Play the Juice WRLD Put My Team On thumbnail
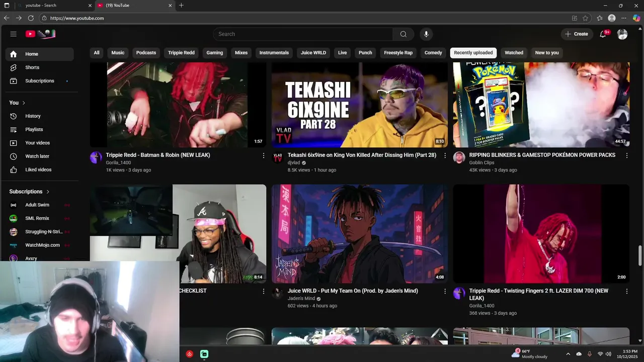Image resolution: width=644 pixels, height=362 pixels. coord(360,234)
